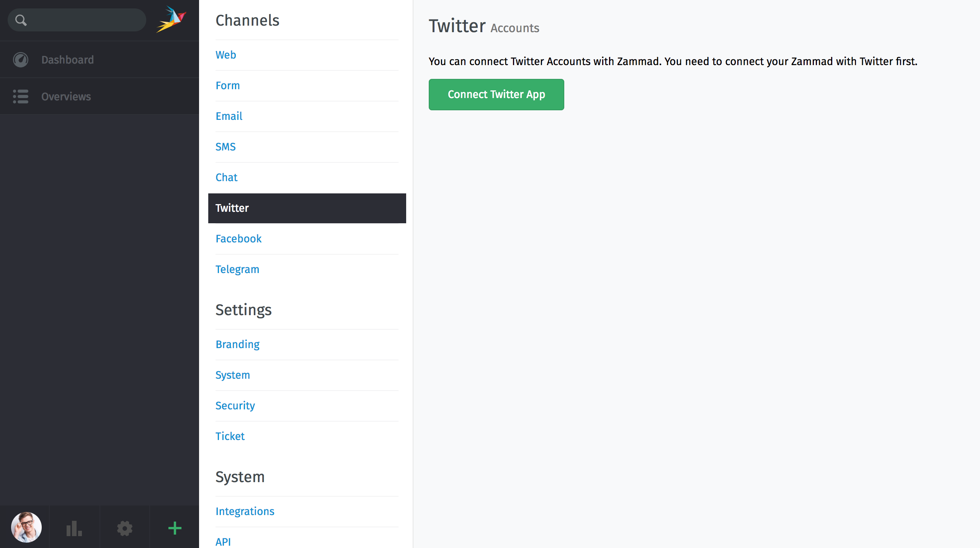
Task: Open Branding settings
Action: 237,345
